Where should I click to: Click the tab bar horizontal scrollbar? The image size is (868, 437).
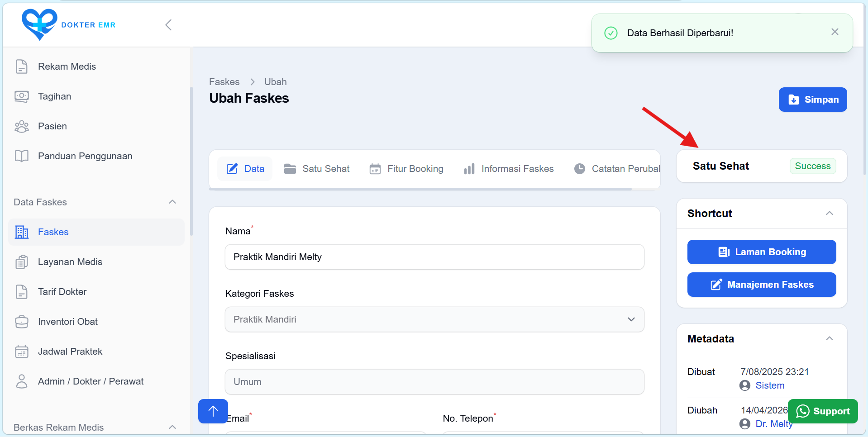420,189
